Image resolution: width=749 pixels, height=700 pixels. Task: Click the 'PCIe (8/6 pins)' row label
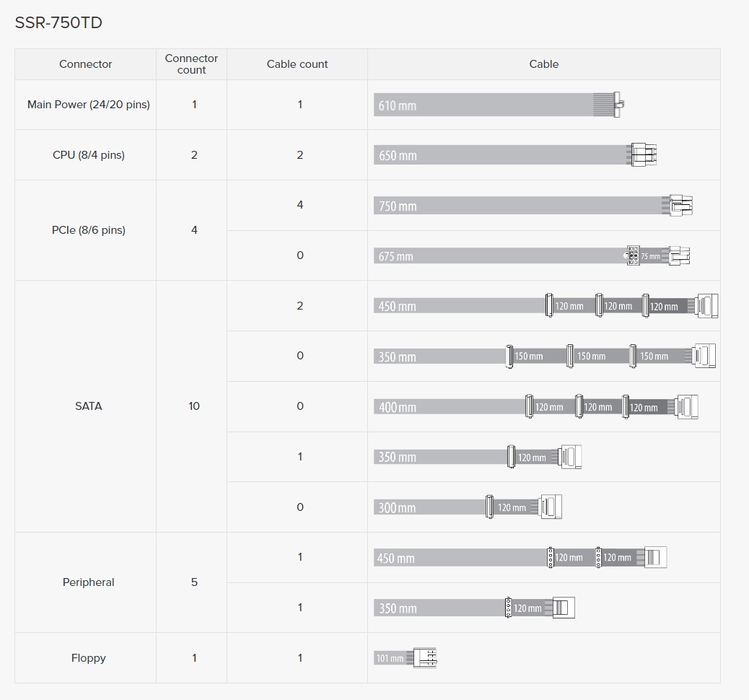point(89,230)
